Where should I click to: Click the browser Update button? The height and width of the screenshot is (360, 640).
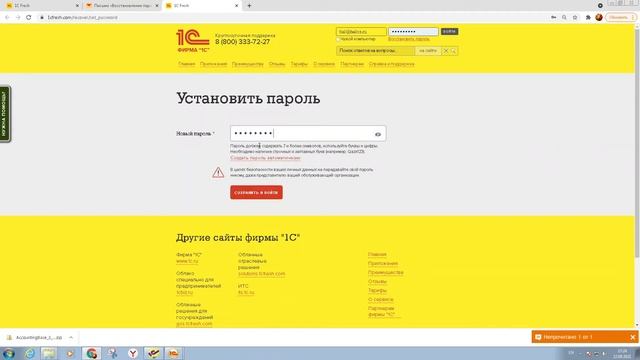pos(621,18)
